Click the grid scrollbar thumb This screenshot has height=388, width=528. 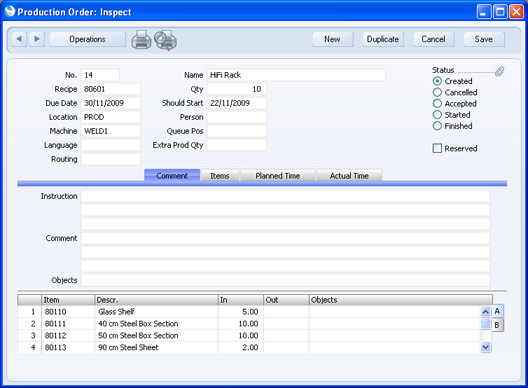coord(486,324)
